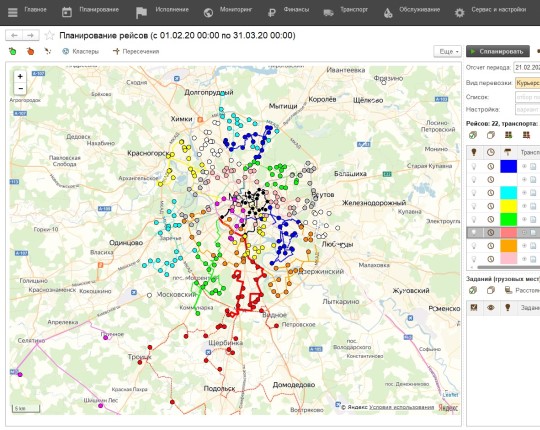Expand the orange row's transport entry
The width and height of the screenshot is (540, 430).
(x=524, y=246)
